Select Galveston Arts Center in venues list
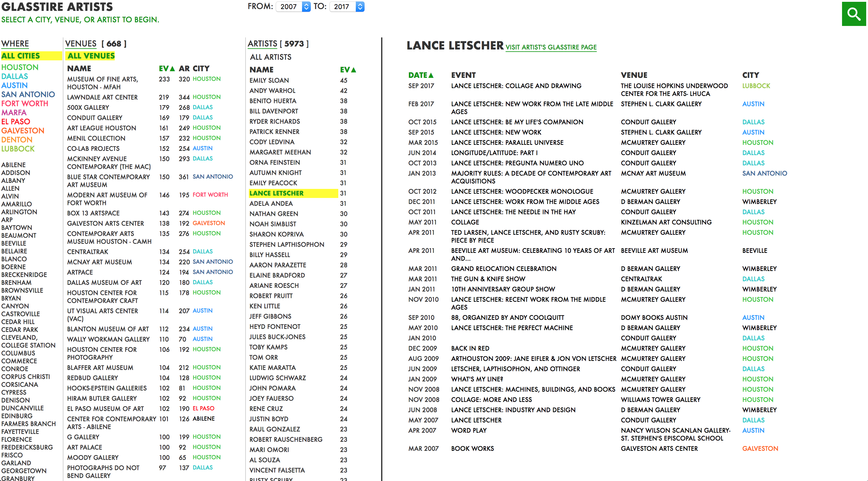 (x=105, y=224)
